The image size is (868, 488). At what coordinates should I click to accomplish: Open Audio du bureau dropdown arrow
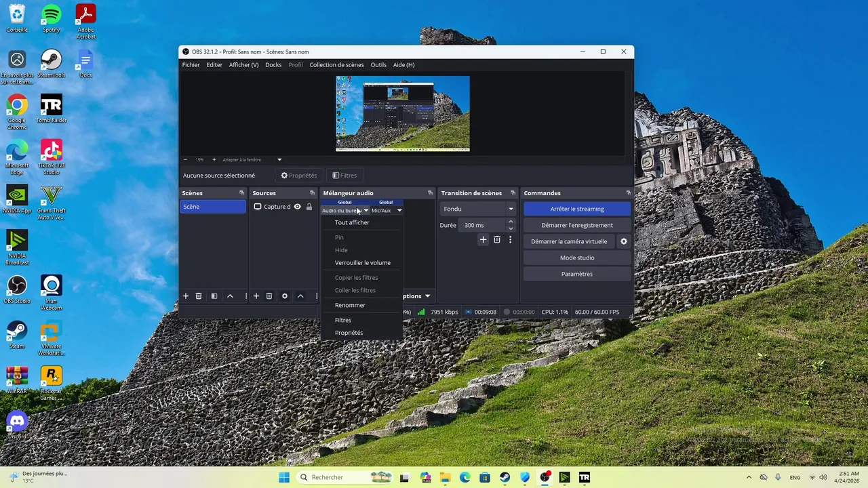coord(366,211)
